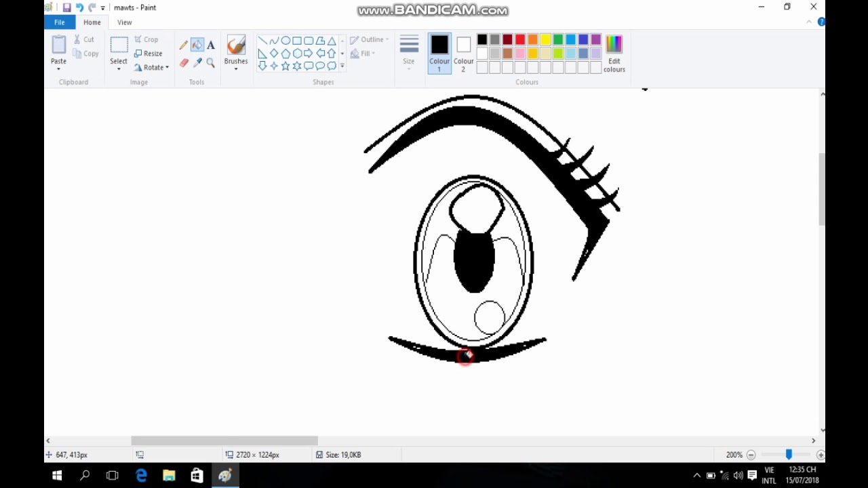Zoom out with the minus button
This screenshot has height=488, width=868.
click(x=751, y=455)
